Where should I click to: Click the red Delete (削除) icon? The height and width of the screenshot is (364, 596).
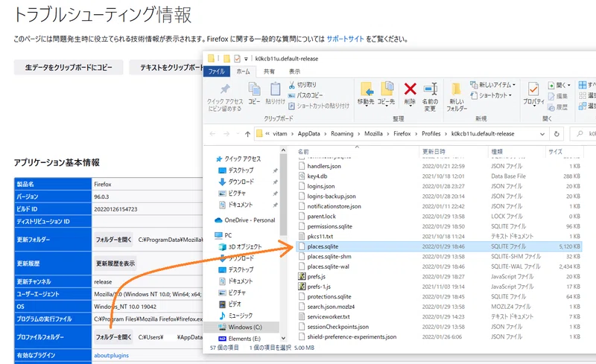pos(410,89)
